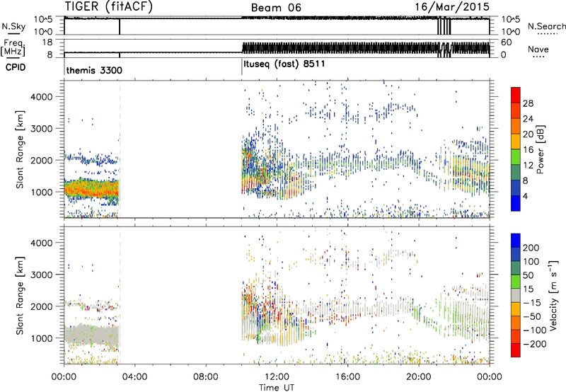Image resolution: width=566 pixels, height=392 pixels.
Task: Click the 'Slant Range [km]' label of power panel
Action: pyautogui.click(x=20, y=149)
